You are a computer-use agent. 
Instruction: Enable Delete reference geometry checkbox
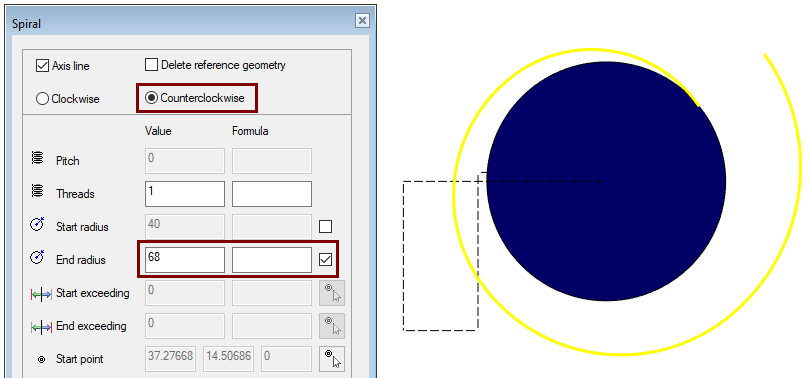tap(151, 65)
